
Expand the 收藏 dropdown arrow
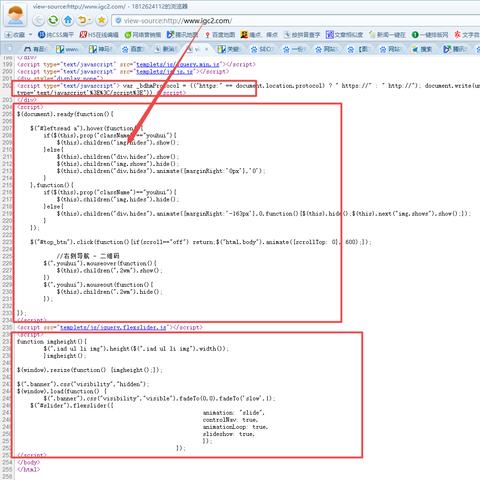click(x=30, y=35)
